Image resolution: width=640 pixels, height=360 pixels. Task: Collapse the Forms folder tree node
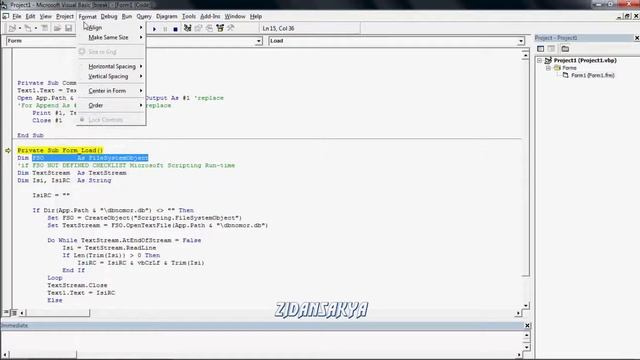[548, 68]
